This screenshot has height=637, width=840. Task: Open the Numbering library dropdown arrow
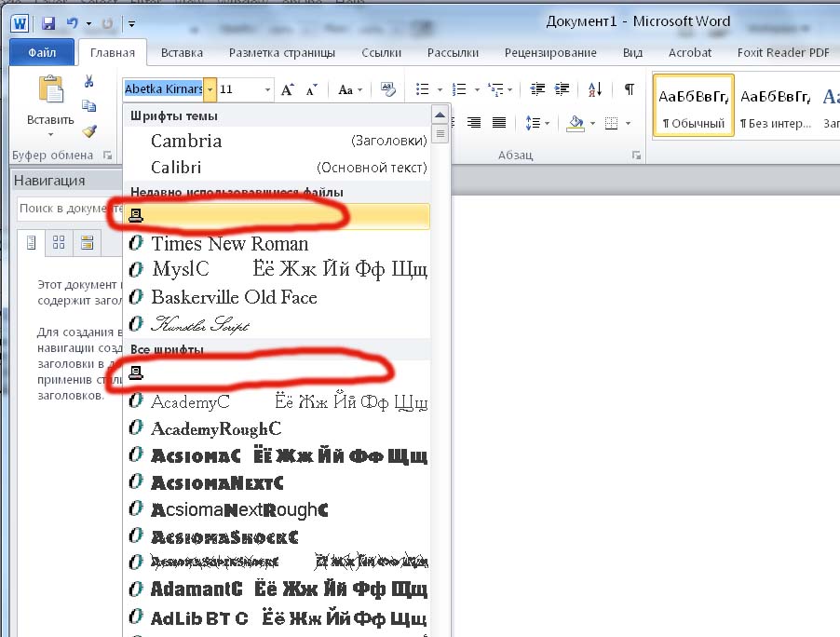pos(477,89)
